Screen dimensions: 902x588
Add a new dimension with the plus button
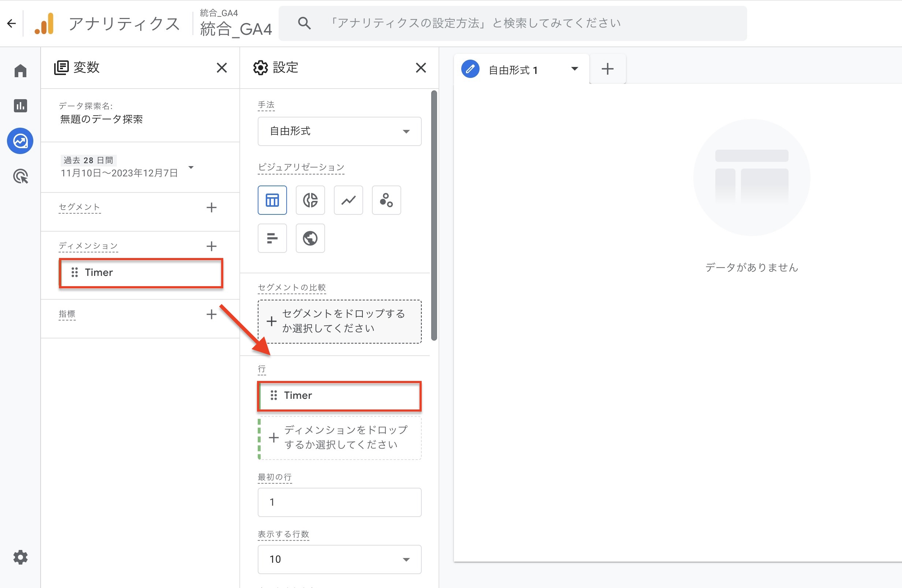click(x=212, y=246)
